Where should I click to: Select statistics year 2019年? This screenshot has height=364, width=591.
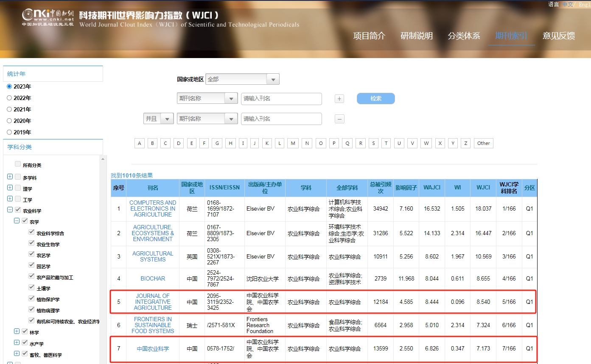pyautogui.click(x=9, y=132)
